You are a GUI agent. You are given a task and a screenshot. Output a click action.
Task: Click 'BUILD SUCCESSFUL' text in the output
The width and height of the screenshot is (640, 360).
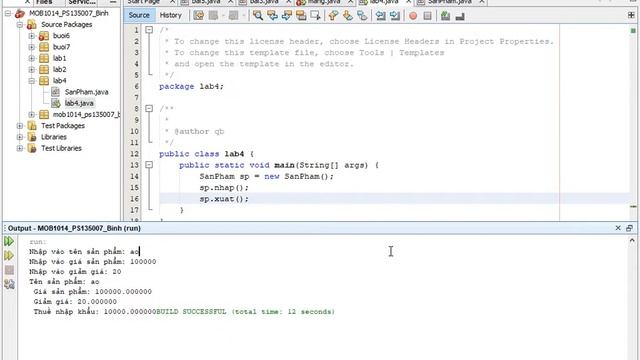pos(191,312)
